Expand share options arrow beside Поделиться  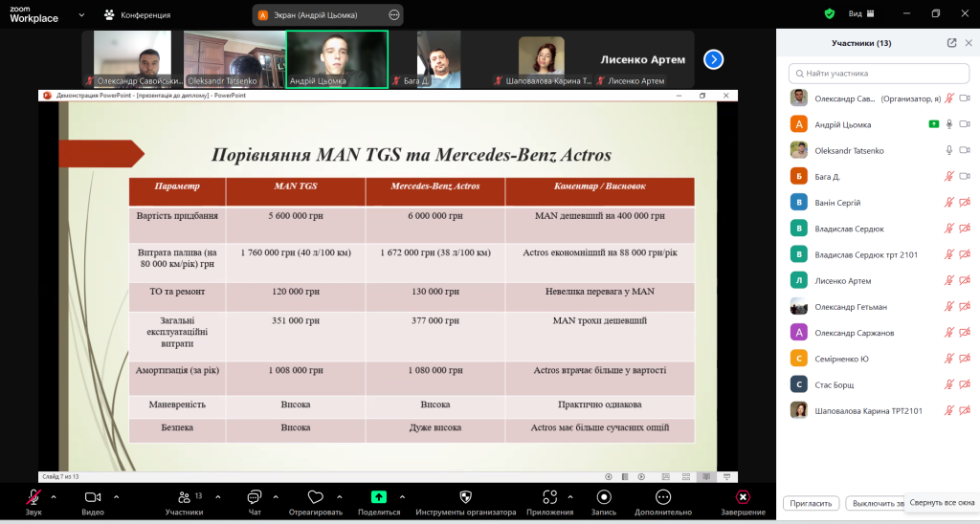tap(402, 497)
